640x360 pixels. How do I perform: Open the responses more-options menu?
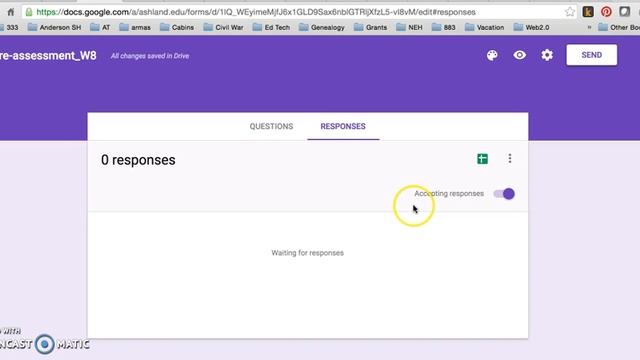pyautogui.click(x=510, y=158)
